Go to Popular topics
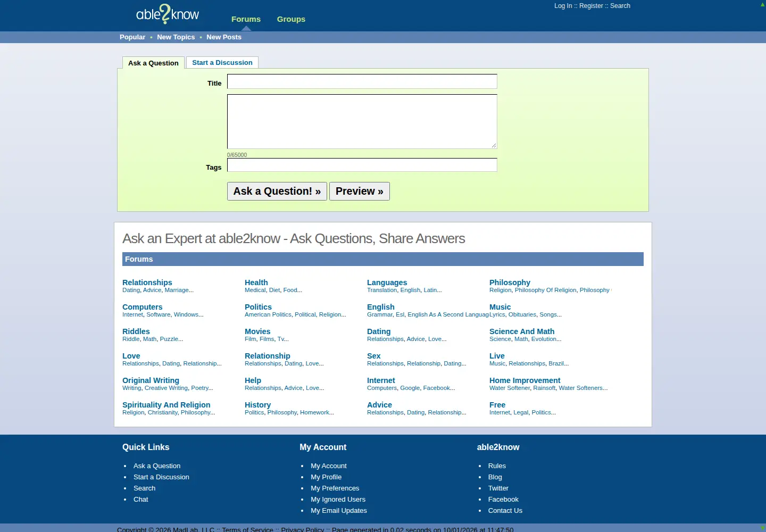The width and height of the screenshot is (766, 532). coord(132,37)
